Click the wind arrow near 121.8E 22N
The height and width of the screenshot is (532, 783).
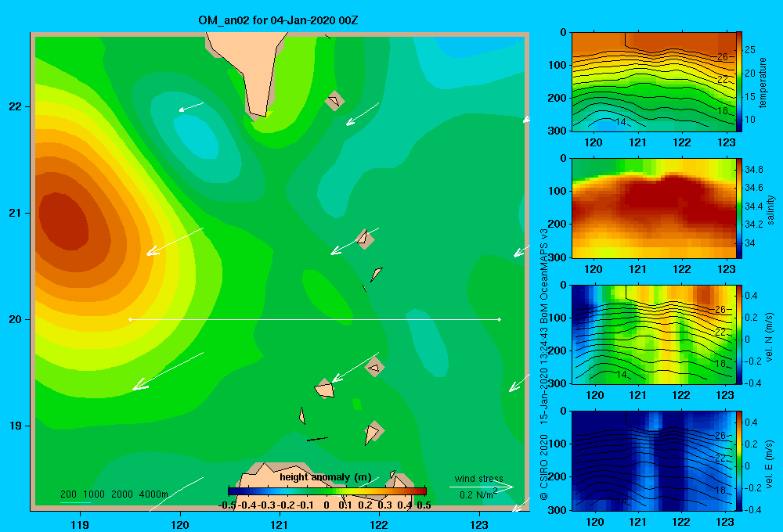[363, 113]
